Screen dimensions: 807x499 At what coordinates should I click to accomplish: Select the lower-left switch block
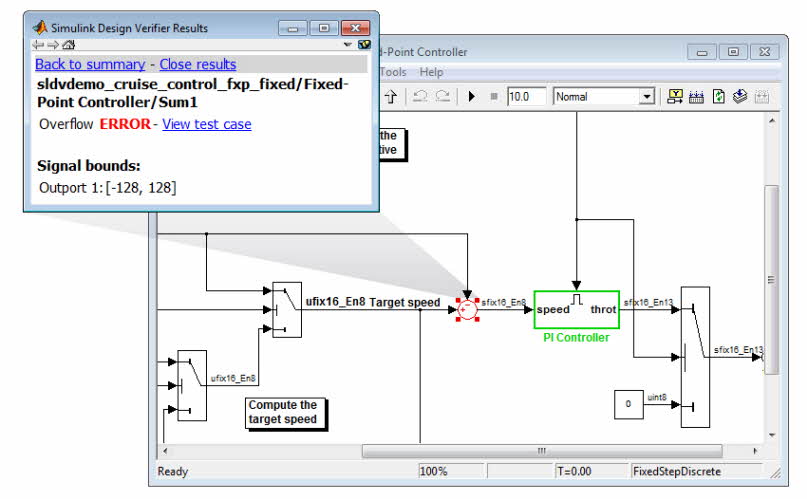(x=192, y=386)
